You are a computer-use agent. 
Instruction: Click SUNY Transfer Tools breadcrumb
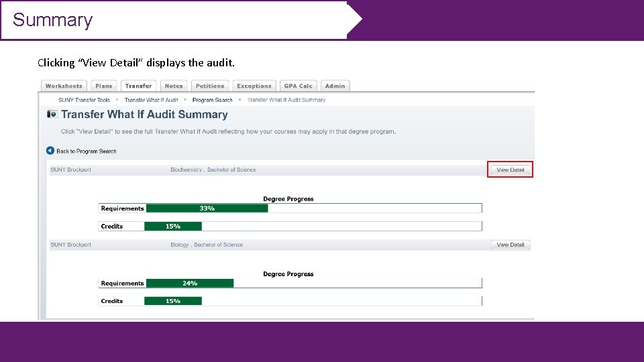(85, 100)
